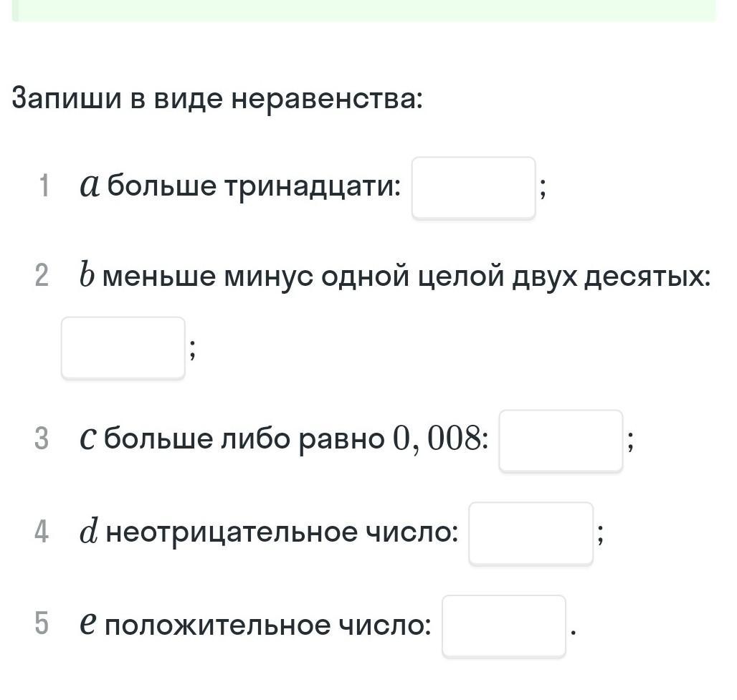Click the italic variable a
This screenshot has height=700, width=737.
click(89, 188)
